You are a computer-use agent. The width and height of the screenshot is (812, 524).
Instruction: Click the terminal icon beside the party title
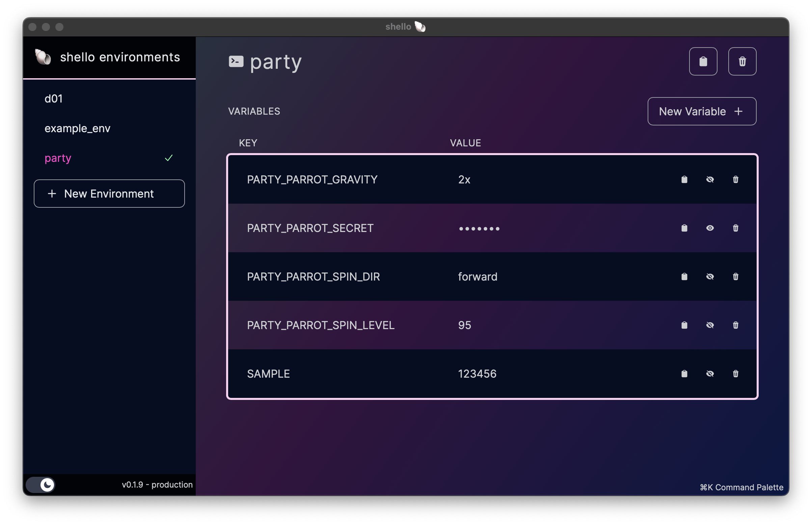click(x=236, y=62)
